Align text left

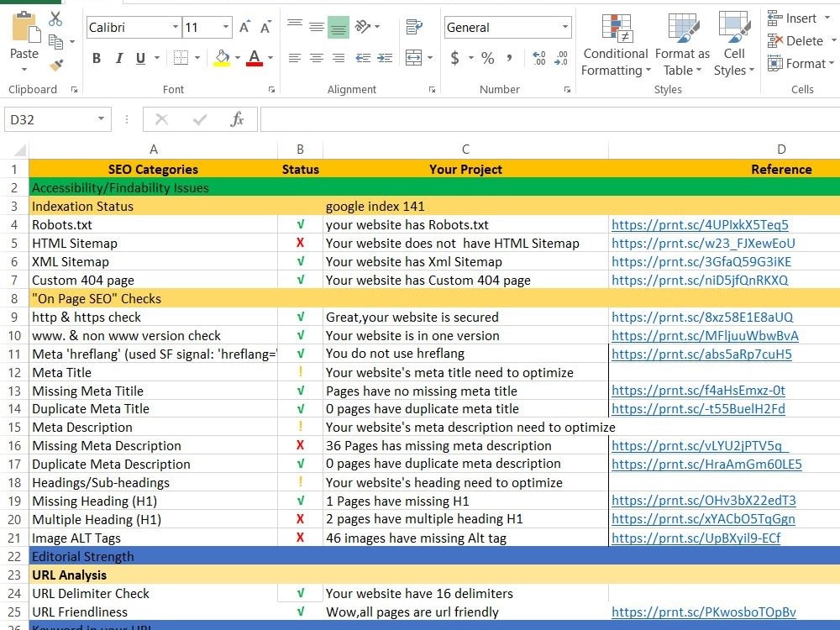click(x=295, y=58)
